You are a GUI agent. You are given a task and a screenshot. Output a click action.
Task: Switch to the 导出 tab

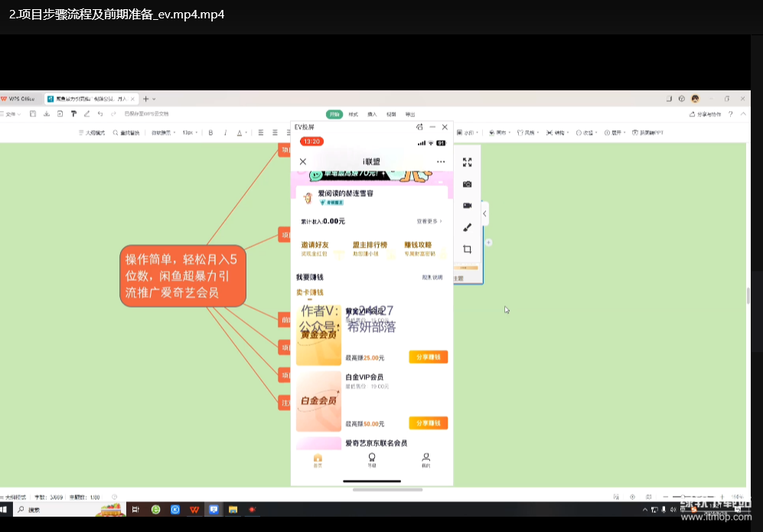410,114
